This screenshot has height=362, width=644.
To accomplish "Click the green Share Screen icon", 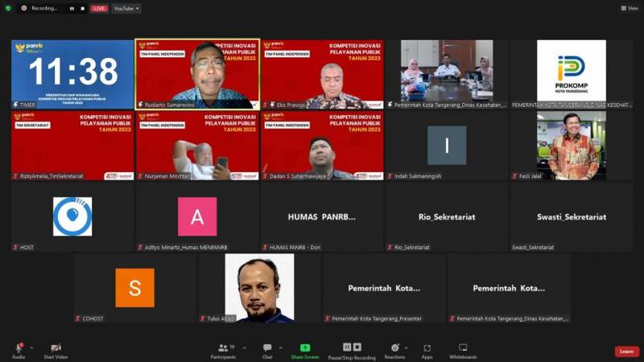I will (x=305, y=348).
